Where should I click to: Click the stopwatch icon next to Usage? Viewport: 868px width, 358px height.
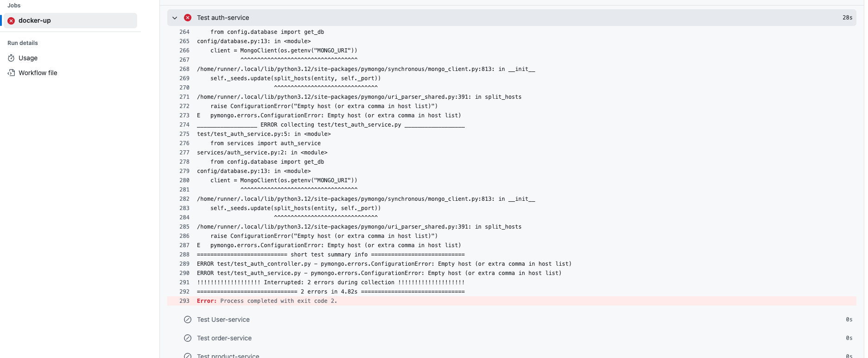point(11,58)
